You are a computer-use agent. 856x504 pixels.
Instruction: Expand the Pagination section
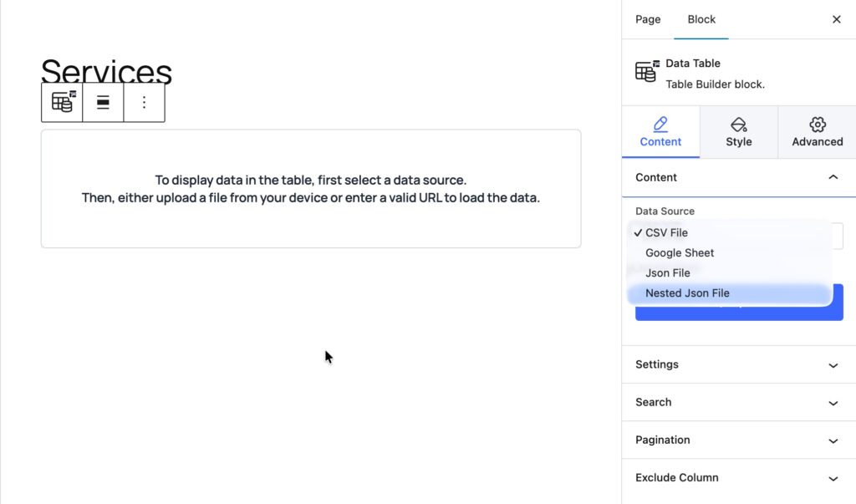[739, 440]
